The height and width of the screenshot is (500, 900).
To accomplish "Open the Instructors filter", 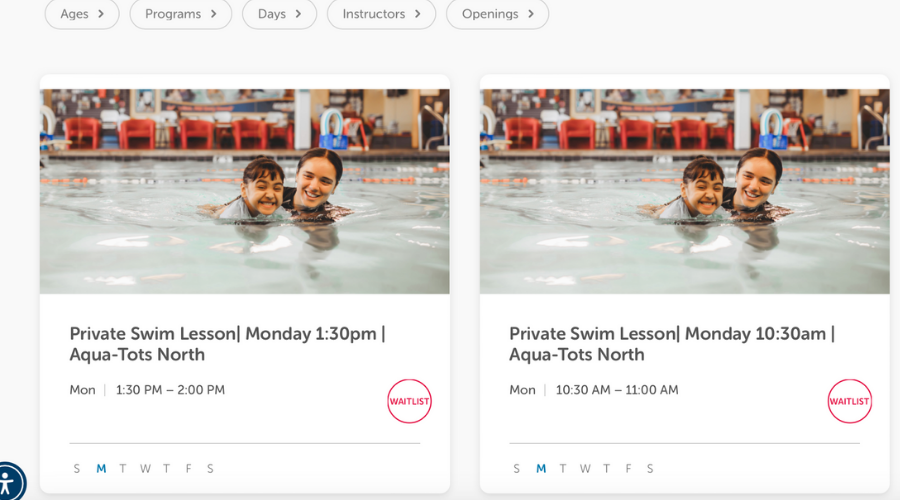I will coord(381,14).
